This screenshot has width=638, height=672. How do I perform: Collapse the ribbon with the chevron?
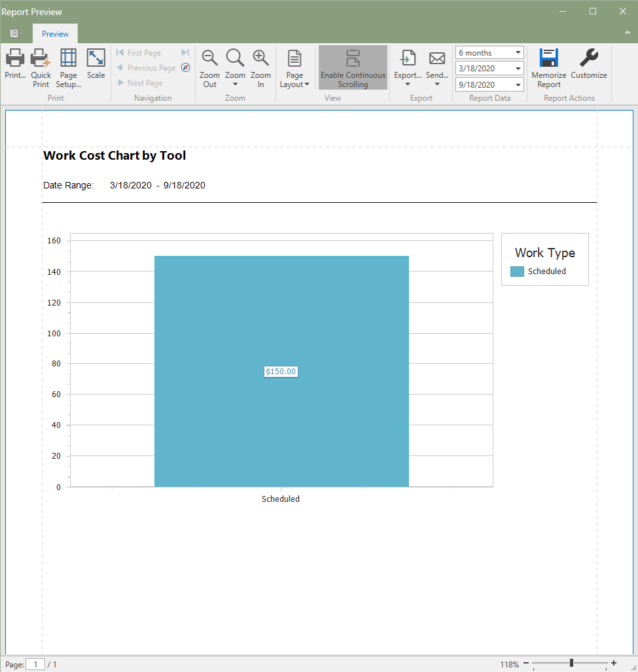[628, 33]
